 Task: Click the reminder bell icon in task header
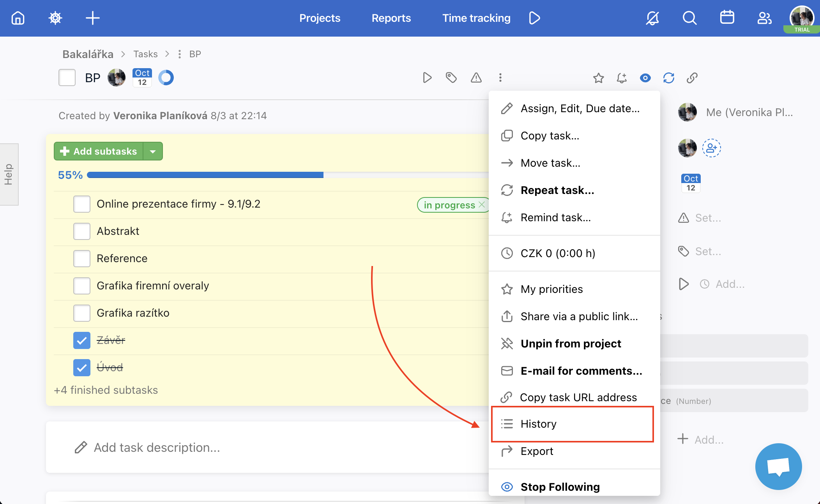click(x=622, y=78)
